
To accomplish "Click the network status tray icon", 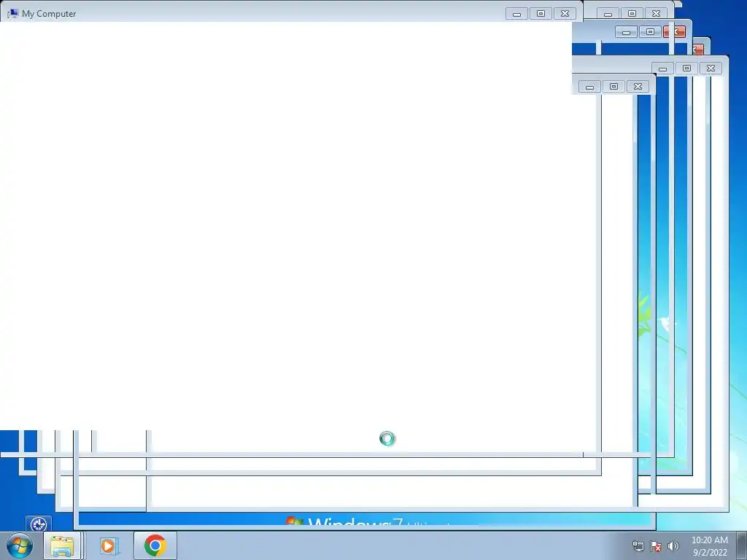I will (x=638, y=546).
